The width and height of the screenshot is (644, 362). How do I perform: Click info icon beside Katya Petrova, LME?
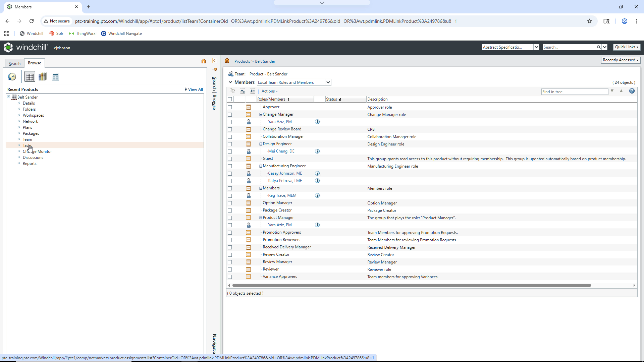click(x=317, y=181)
